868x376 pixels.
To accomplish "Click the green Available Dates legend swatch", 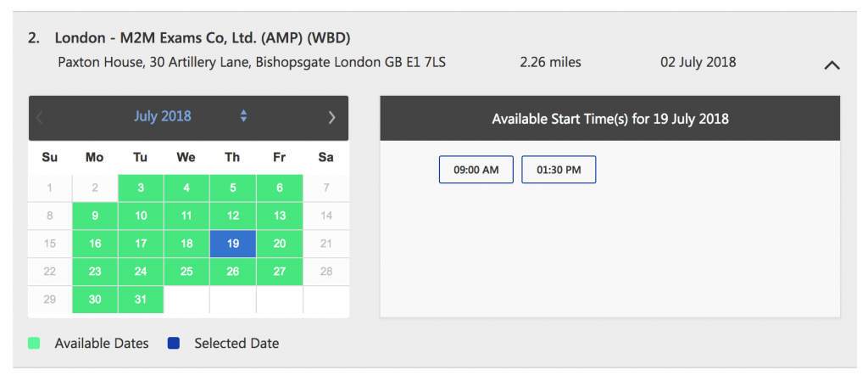I will click(x=34, y=343).
